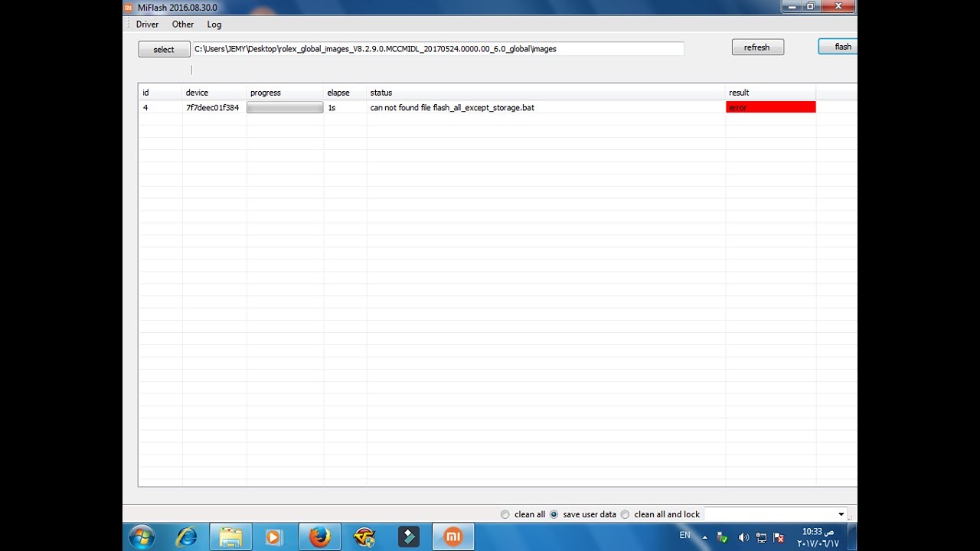The height and width of the screenshot is (551, 980).
Task: Click the refresh button
Action: 757,47
